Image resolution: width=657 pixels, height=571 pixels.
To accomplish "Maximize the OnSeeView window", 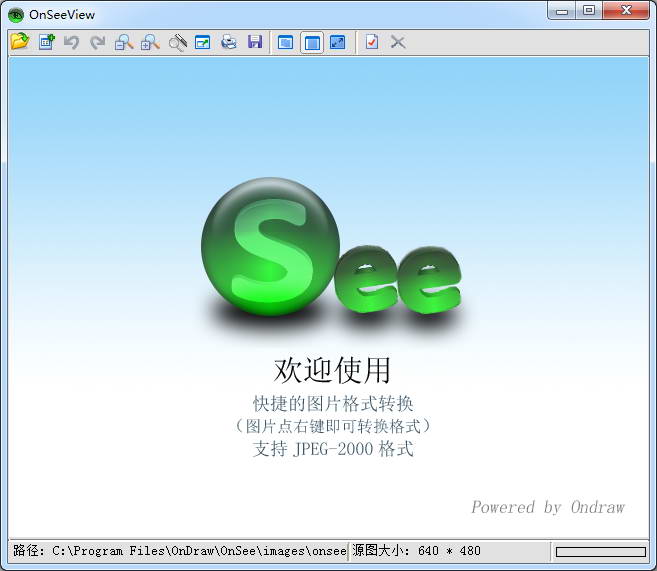I will tap(589, 10).
